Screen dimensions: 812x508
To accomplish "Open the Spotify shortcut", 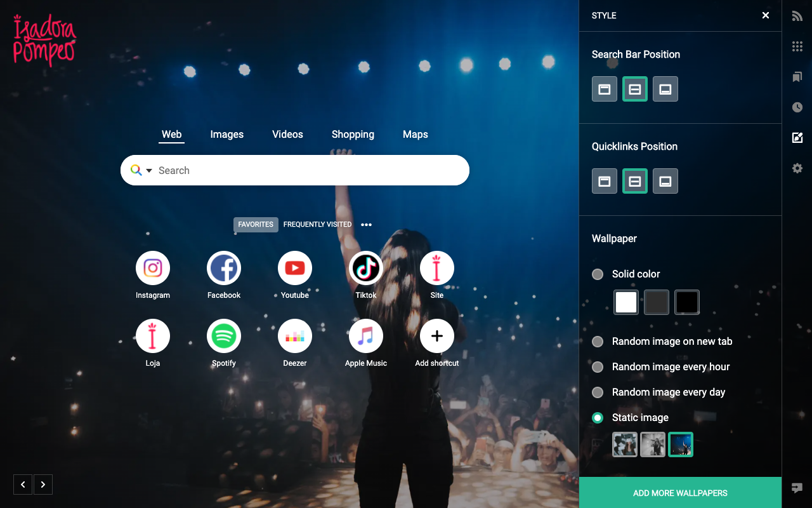I will [x=224, y=336].
